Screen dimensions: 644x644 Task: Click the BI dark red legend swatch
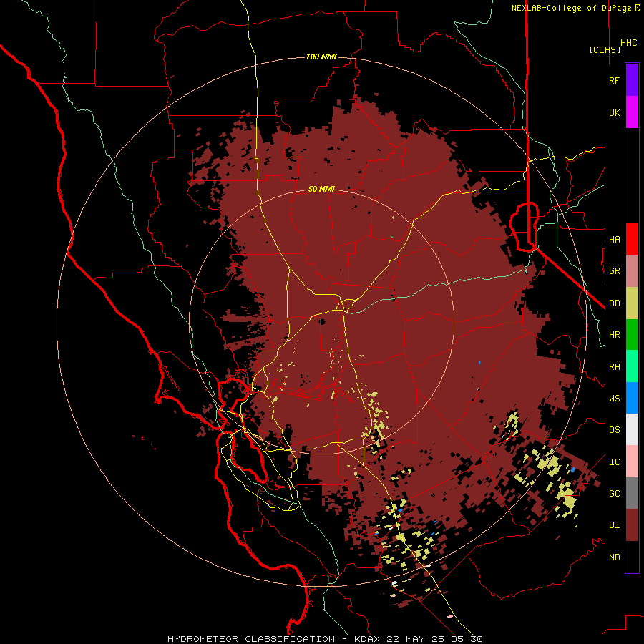[x=632, y=525]
